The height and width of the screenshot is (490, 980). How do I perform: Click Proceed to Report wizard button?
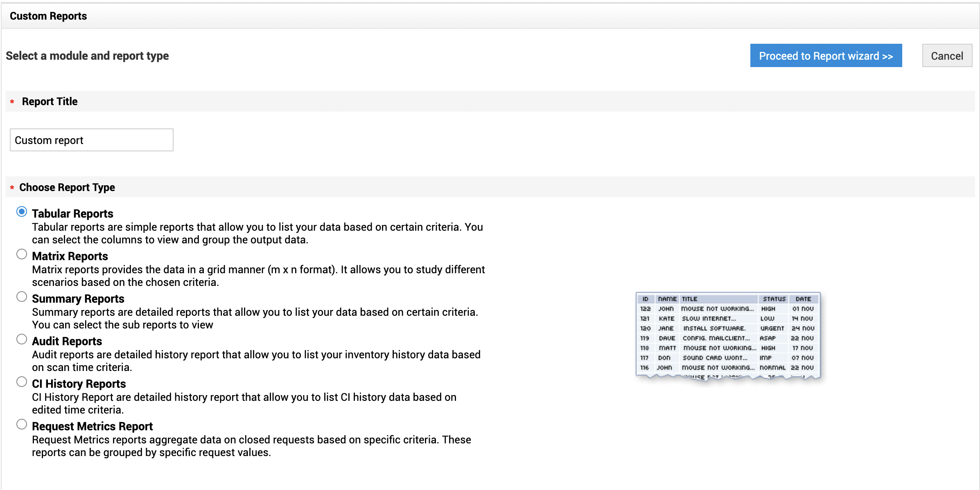tap(826, 56)
